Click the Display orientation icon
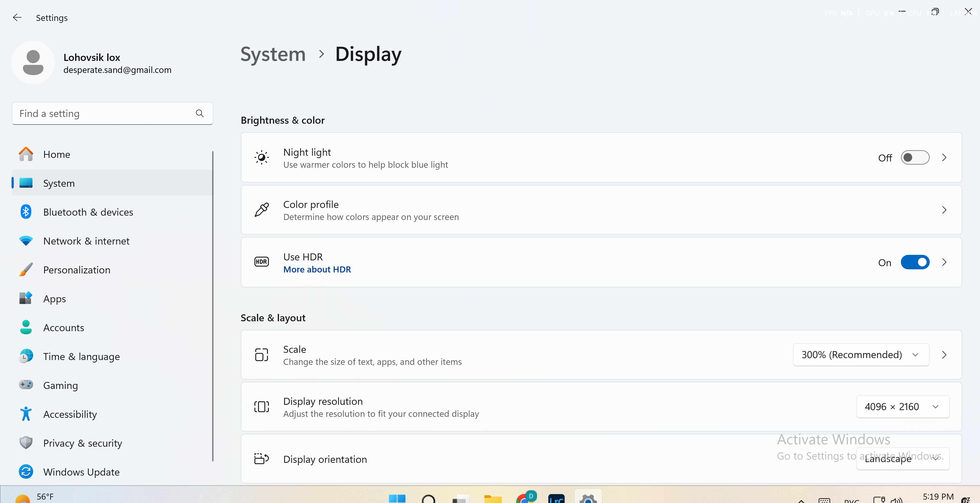This screenshot has height=503, width=980. [x=261, y=458]
